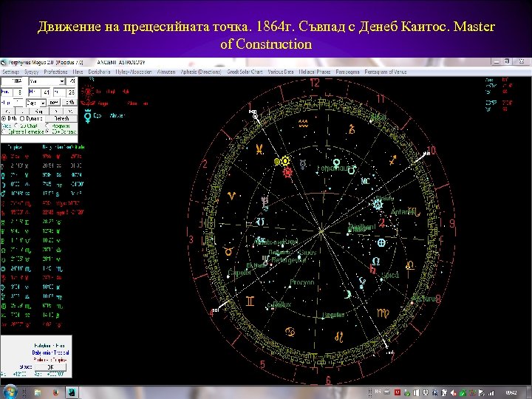Select the Prognosis radio button

pos(47,126)
